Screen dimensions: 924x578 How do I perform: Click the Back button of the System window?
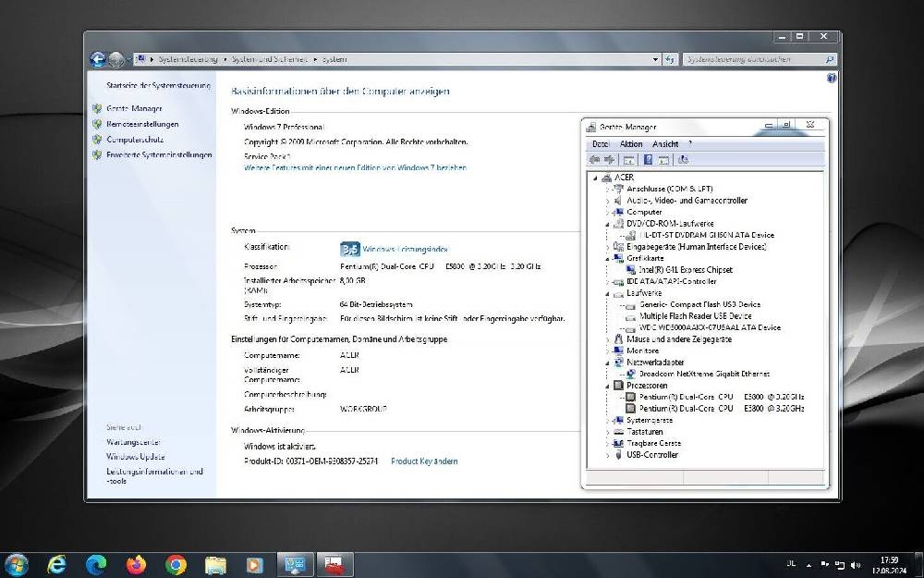point(97,59)
